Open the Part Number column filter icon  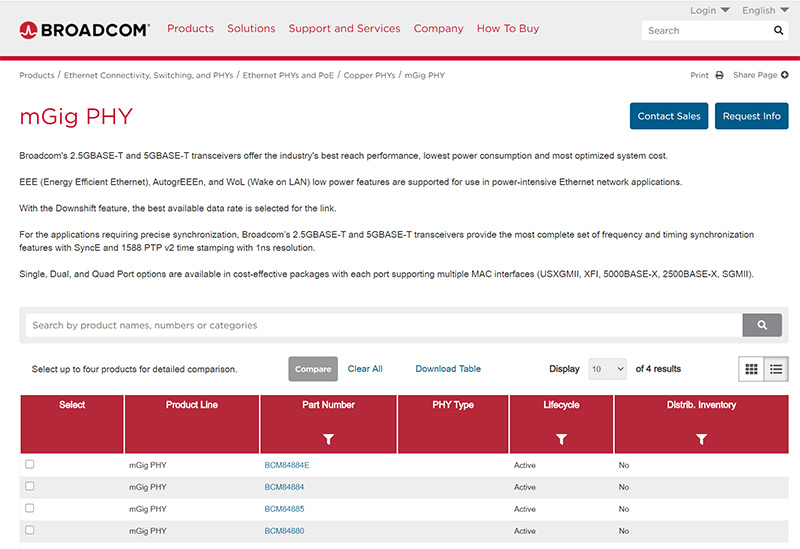(329, 439)
